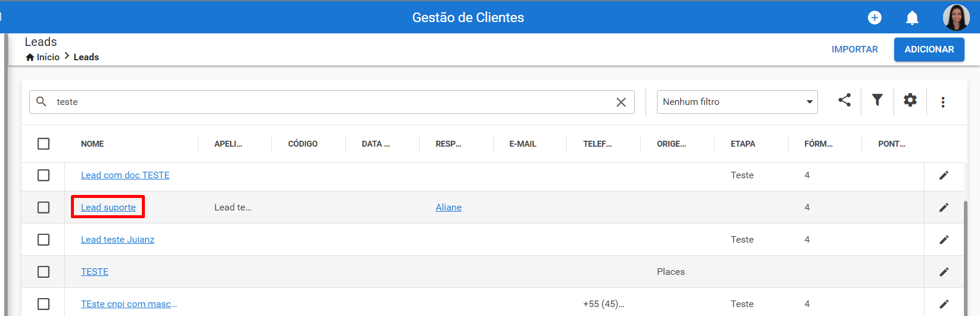This screenshot has width=980, height=316.
Task: Open the filter funnel icon
Action: pos(877,100)
